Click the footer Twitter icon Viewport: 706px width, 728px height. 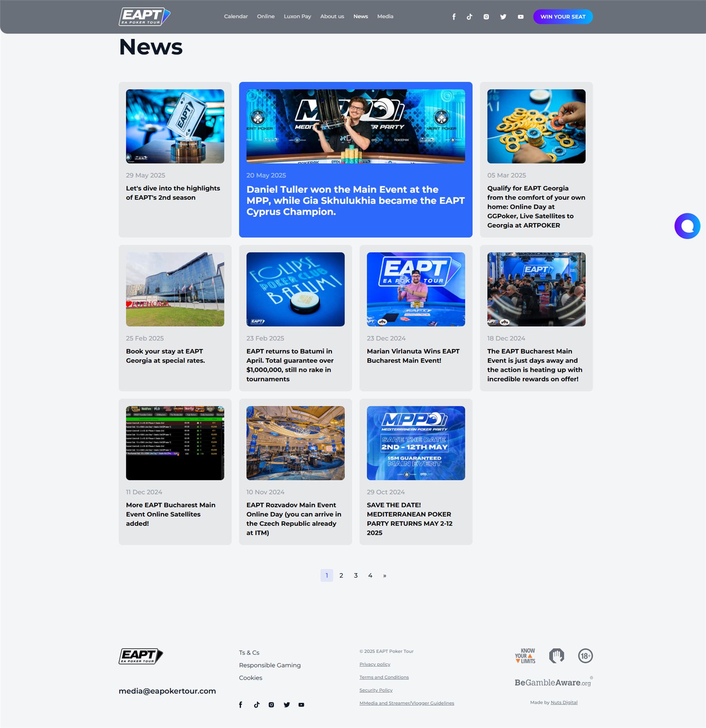(x=287, y=705)
